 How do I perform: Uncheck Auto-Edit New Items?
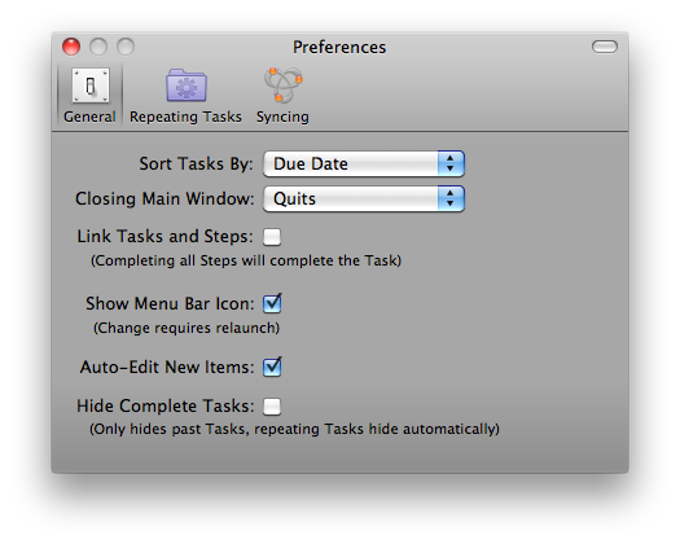click(272, 367)
